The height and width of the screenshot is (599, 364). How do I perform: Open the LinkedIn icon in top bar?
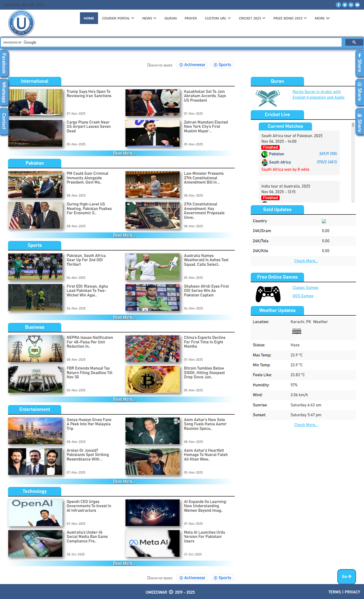351,5
